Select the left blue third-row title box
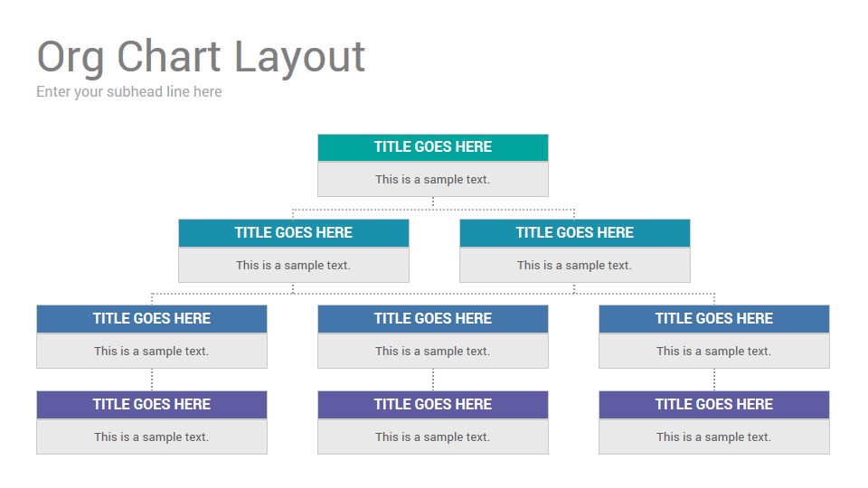The width and height of the screenshot is (868, 488). pos(152,319)
